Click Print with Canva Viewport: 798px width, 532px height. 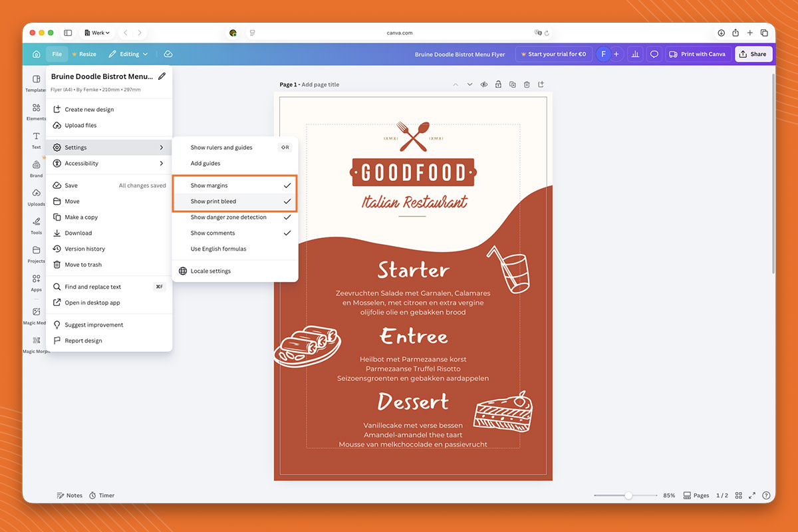point(698,54)
